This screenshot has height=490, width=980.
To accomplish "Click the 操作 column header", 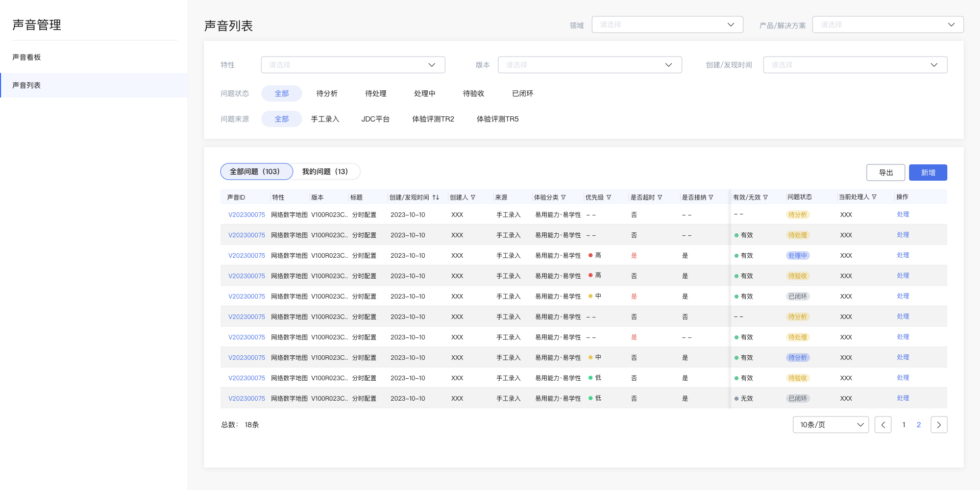I will [902, 197].
